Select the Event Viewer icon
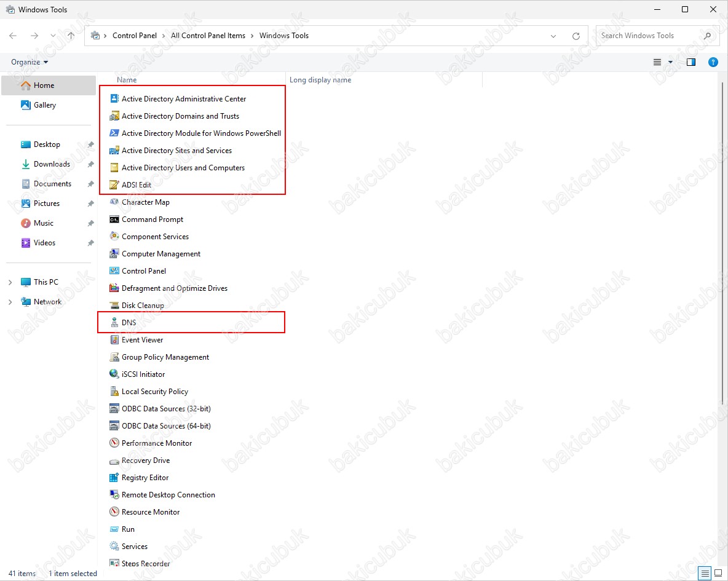The height and width of the screenshot is (581, 728). pos(114,339)
